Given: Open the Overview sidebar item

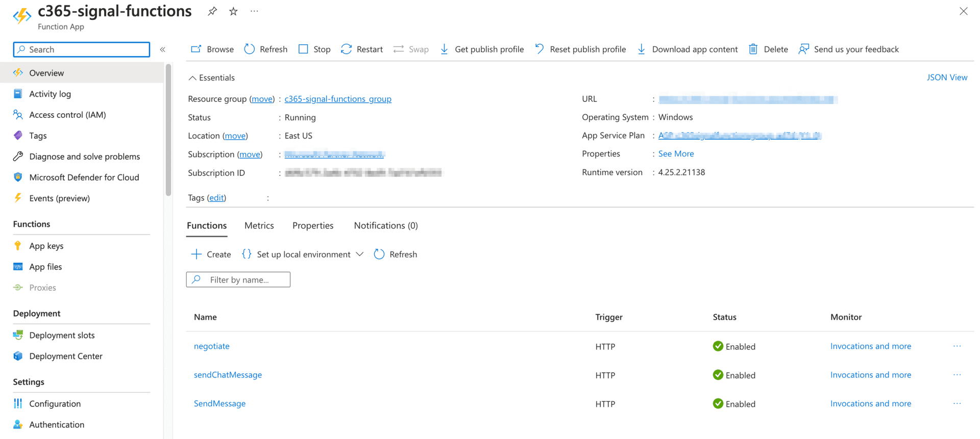Looking at the screenshot, I should coord(82,73).
